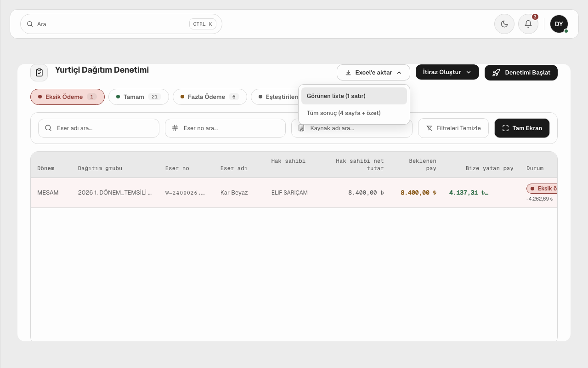Choose Görünen liste (1 satır) export option
Image resolution: width=588 pixels, height=368 pixels.
[354, 96]
